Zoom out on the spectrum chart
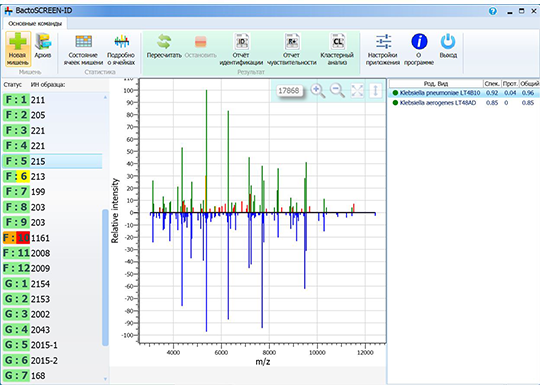This screenshot has height=388, width=540. click(337, 91)
